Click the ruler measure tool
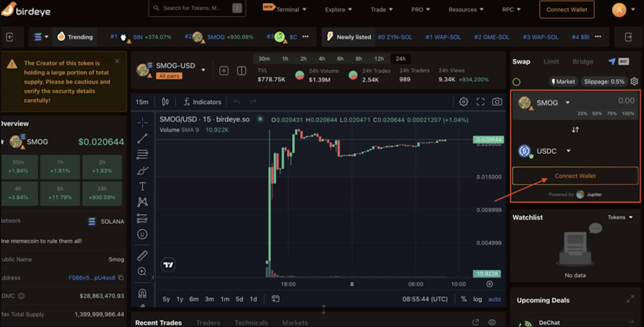 pos(142,256)
